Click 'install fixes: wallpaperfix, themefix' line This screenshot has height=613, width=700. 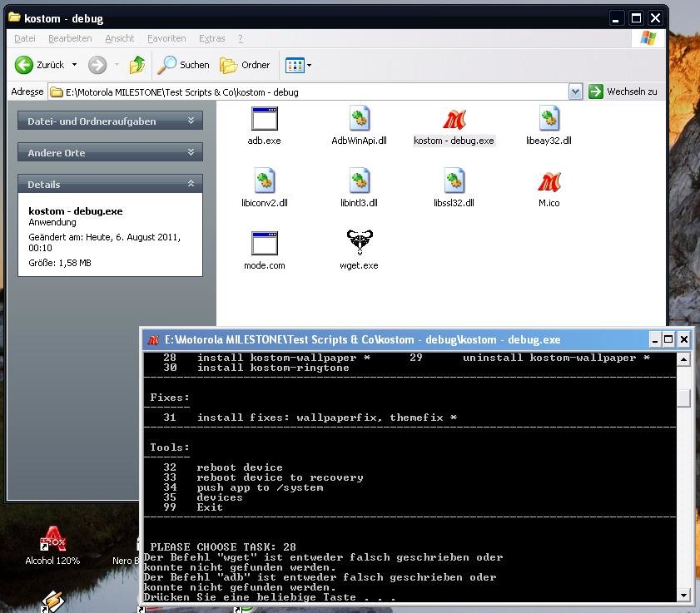(x=327, y=418)
